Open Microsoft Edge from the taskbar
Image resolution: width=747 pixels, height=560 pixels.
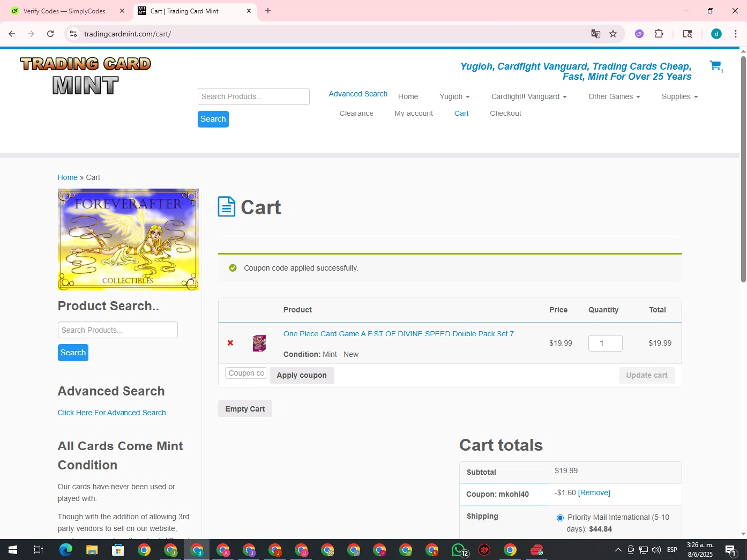pyautogui.click(x=66, y=550)
